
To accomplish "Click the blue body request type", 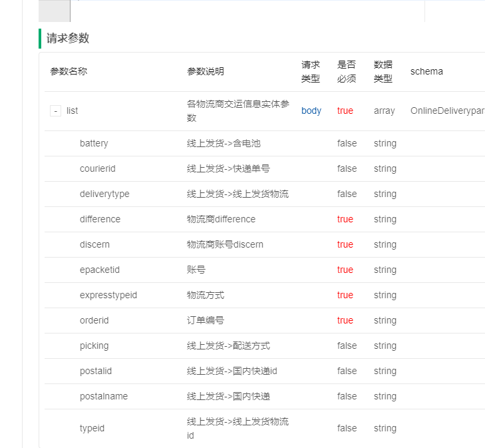I will click(311, 111).
